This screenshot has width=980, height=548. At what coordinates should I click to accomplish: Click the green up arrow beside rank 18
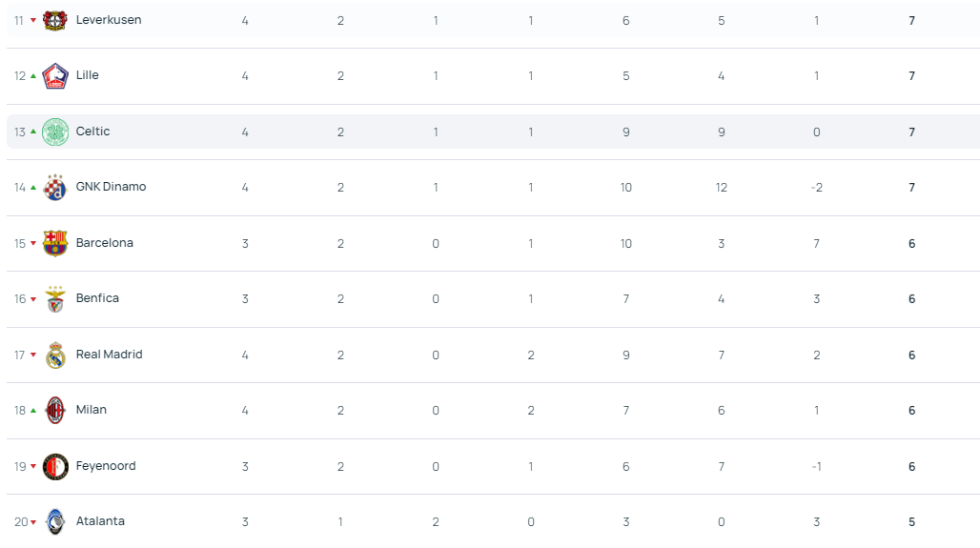(33, 411)
